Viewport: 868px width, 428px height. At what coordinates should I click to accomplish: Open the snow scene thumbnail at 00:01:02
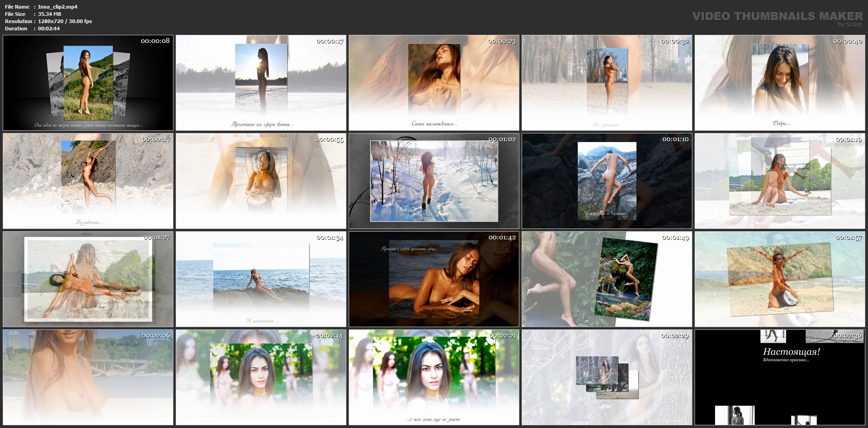tap(434, 181)
